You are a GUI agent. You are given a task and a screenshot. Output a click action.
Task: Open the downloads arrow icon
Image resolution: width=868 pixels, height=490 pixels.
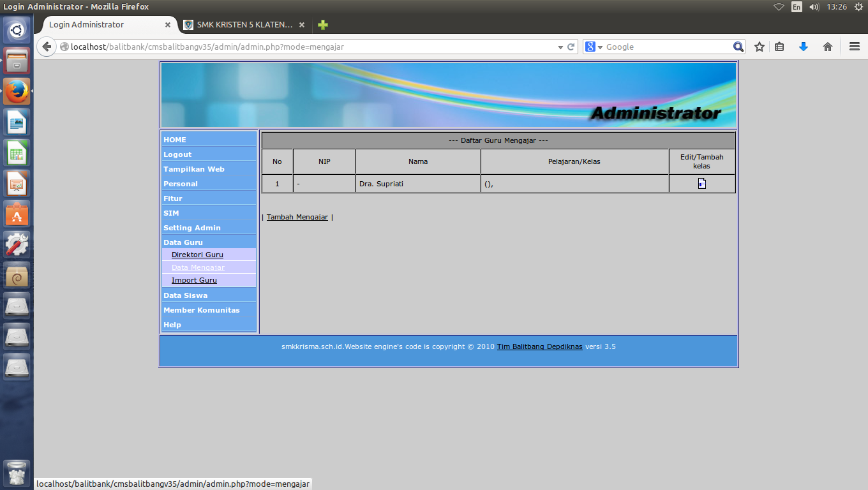[804, 47]
